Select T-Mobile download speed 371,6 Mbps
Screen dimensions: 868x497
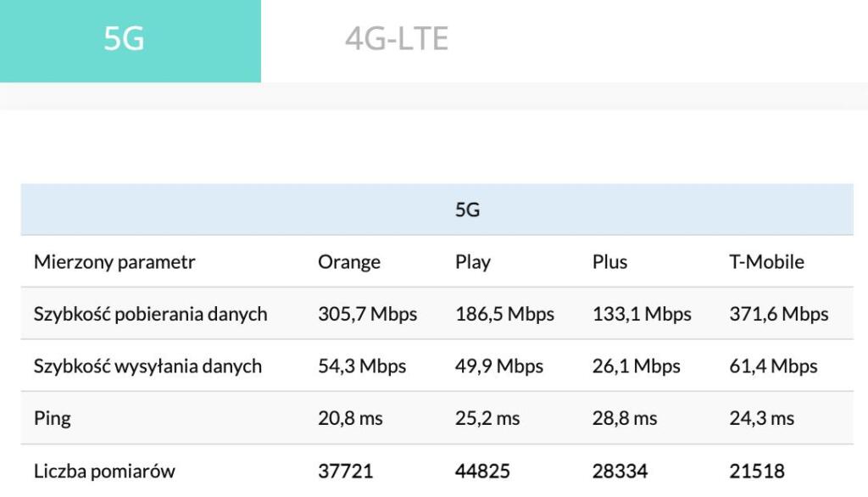[x=779, y=315]
